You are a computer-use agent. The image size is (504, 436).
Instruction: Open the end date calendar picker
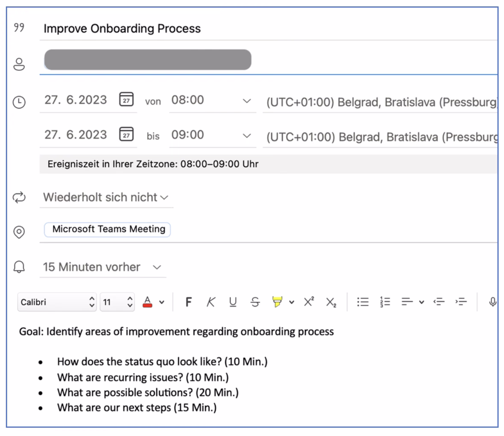[x=126, y=134]
